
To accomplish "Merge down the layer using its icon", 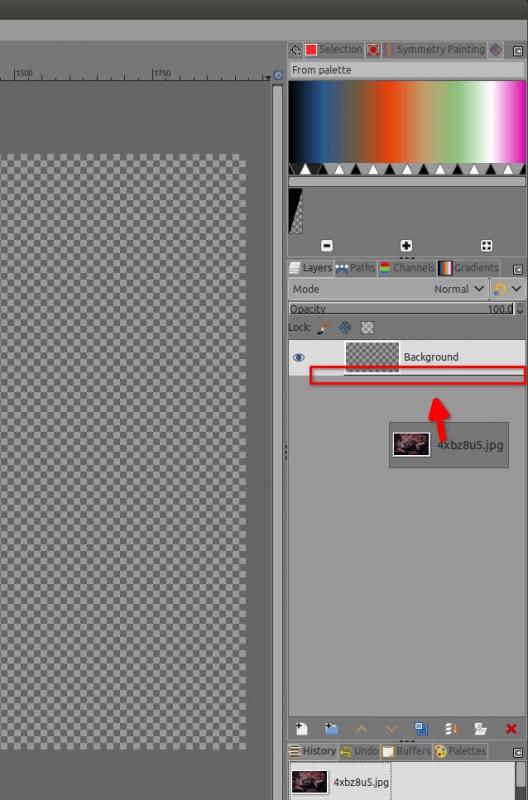I will click(x=450, y=728).
